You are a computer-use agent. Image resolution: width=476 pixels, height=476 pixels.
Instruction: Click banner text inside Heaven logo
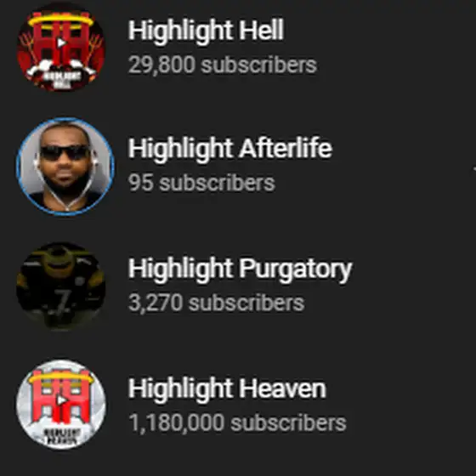(x=61, y=436)
